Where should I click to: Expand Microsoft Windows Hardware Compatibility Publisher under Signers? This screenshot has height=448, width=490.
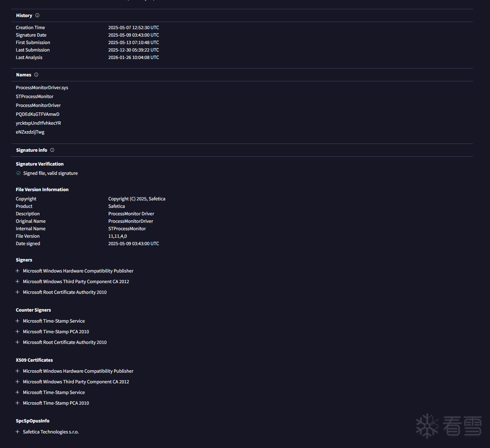[x=17, y=271]
